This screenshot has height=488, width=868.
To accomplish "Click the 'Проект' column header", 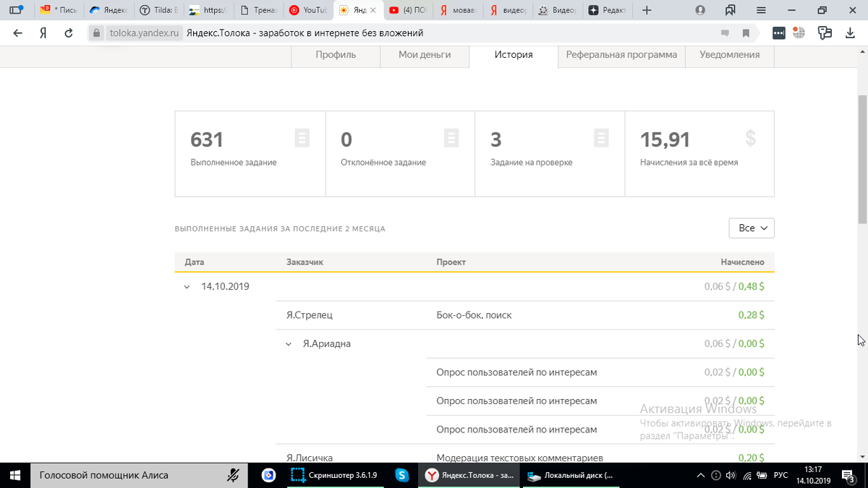I will click(x=451, y=262).
